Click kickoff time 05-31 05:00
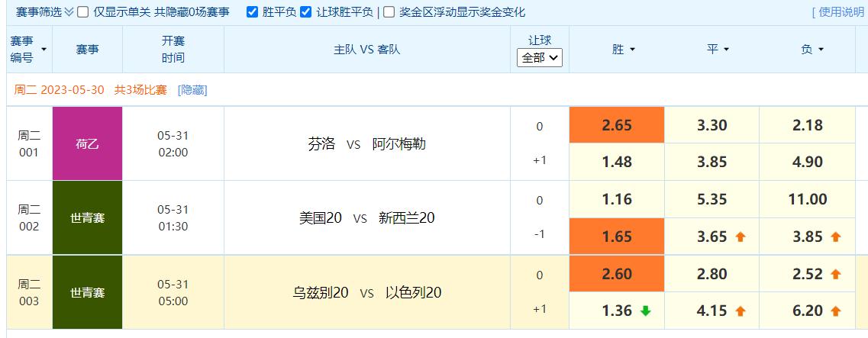Image resolution: width=868 pixels, height=338 pixels. click(x=173, y=293)
